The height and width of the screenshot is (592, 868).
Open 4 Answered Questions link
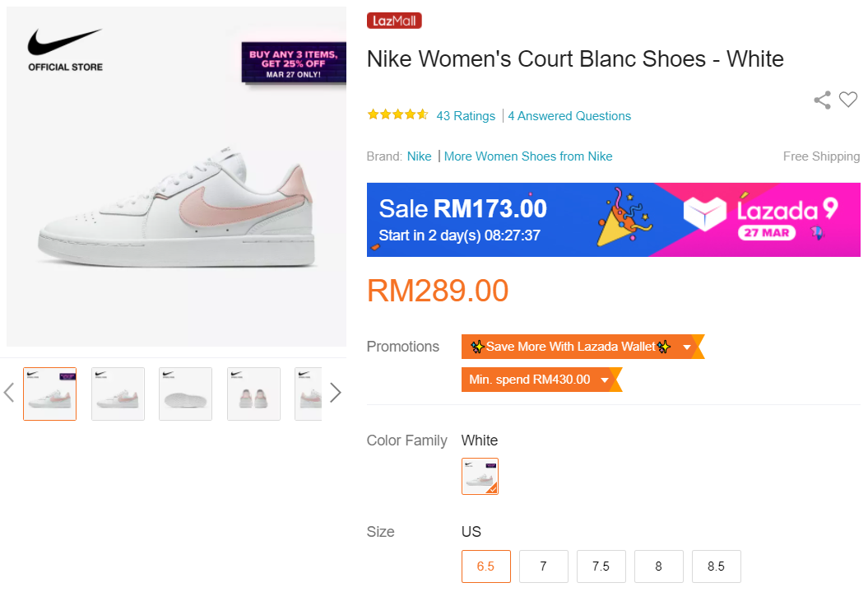(x=569, y=116)
